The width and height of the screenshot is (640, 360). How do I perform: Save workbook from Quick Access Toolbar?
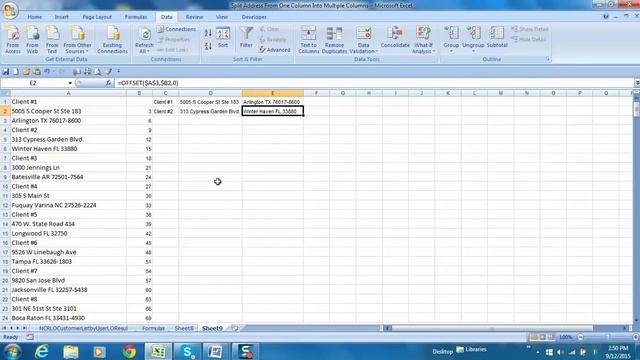tap(6, 71)
